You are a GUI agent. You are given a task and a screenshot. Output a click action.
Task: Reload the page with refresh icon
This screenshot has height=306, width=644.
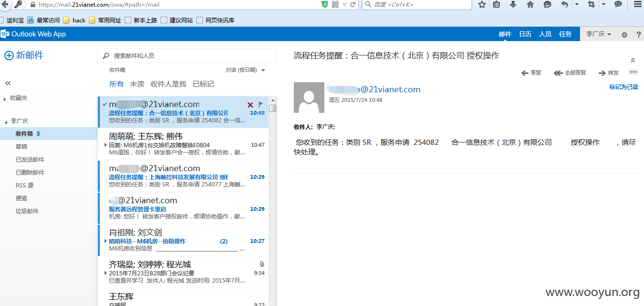(x=353, y=4)
